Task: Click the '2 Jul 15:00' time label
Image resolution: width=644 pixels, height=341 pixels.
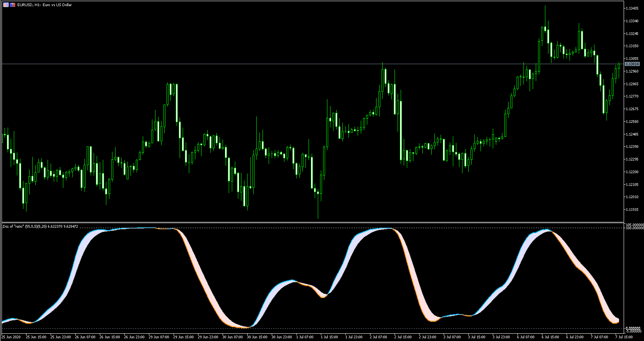Action: tap(403, 337)
